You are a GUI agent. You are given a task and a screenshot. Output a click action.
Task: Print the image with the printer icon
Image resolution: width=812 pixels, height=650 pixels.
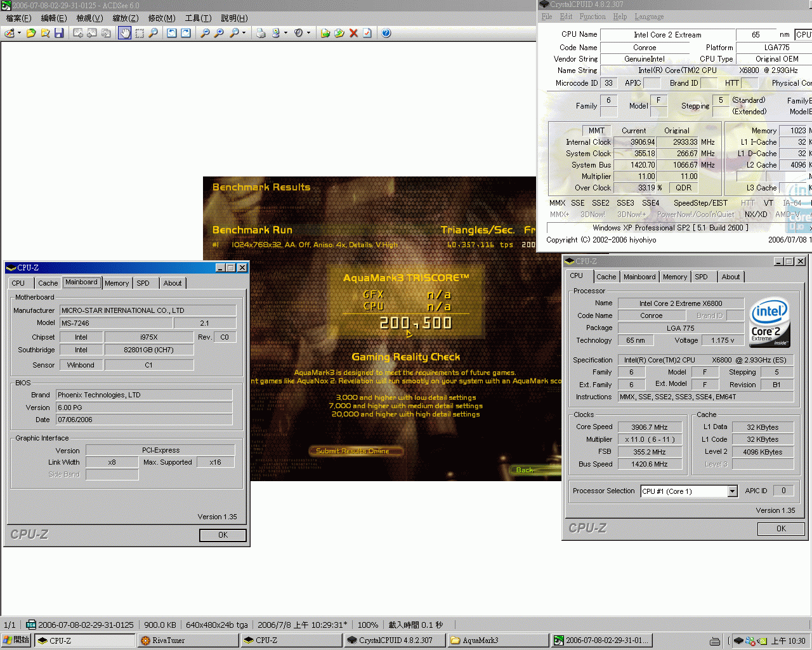tap(261, 33)
